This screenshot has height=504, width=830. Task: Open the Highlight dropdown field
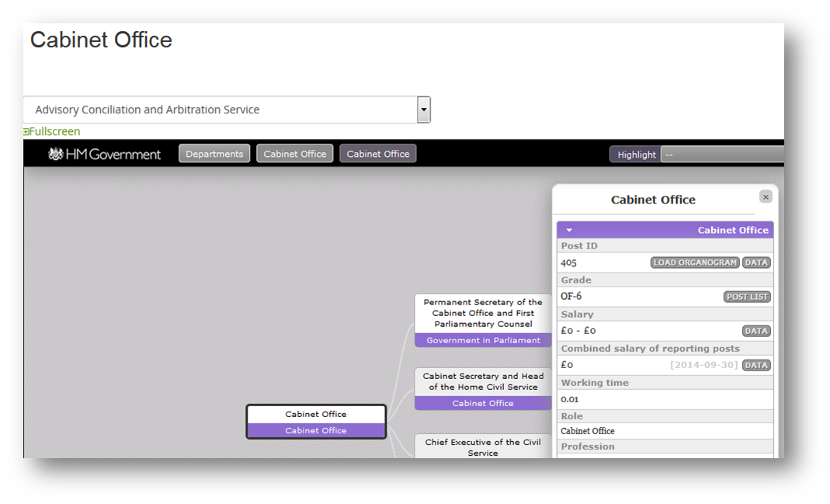click(723, 155)
